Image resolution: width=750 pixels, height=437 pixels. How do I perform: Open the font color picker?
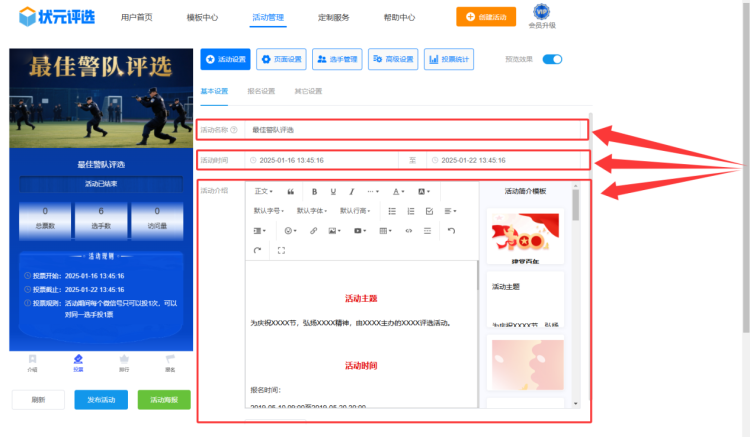(x=398, y=191)
